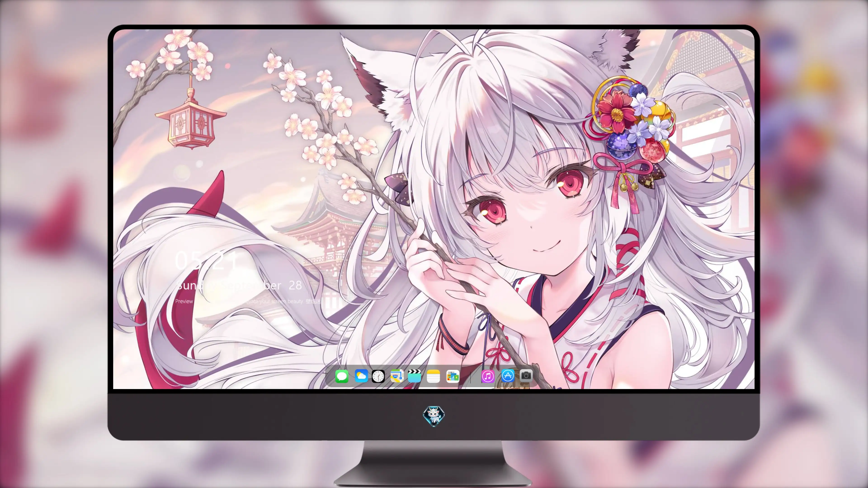
Task: Launch the Videos clapperboard app
Action: (414, 376)
